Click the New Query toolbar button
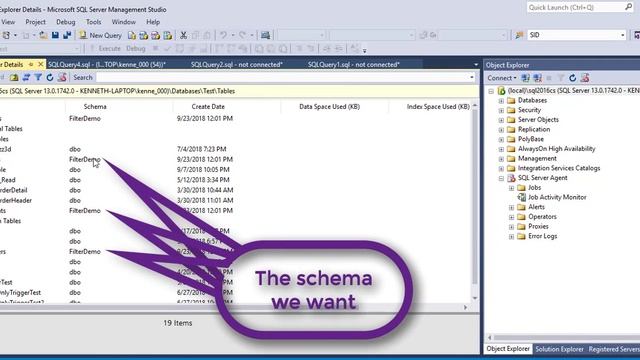640x360 pixels. pyautogui.click(x=100, y=36)
